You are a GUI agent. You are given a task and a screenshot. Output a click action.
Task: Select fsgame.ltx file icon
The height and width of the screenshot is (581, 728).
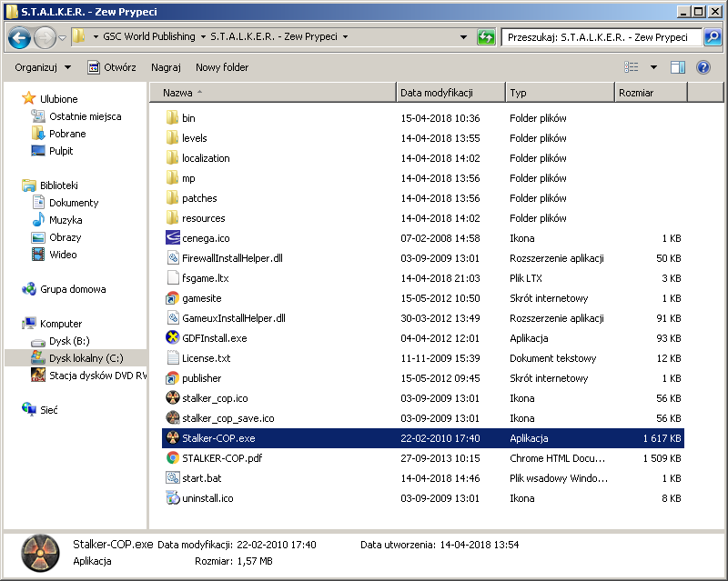click(173, 277)
